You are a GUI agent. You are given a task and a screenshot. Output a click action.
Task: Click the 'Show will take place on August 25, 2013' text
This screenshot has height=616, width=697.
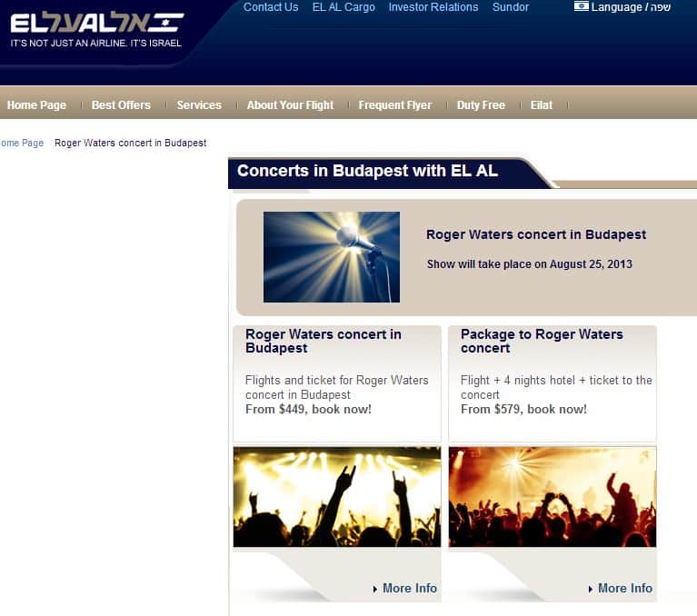coord(530,264)
